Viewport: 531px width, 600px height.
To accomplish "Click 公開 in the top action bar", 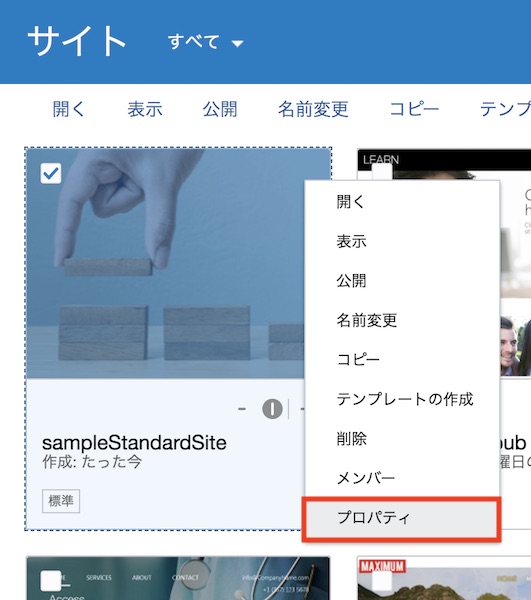I will (220, 109).
